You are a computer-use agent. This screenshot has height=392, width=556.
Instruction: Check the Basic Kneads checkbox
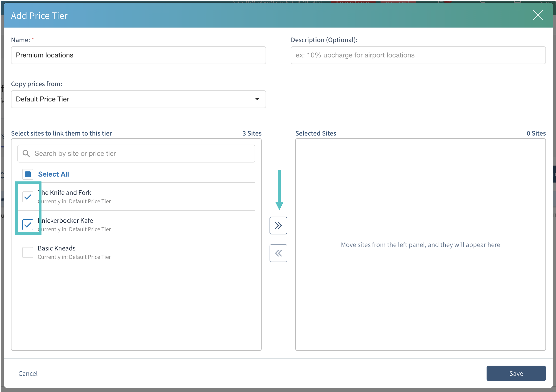pos(28,252)
